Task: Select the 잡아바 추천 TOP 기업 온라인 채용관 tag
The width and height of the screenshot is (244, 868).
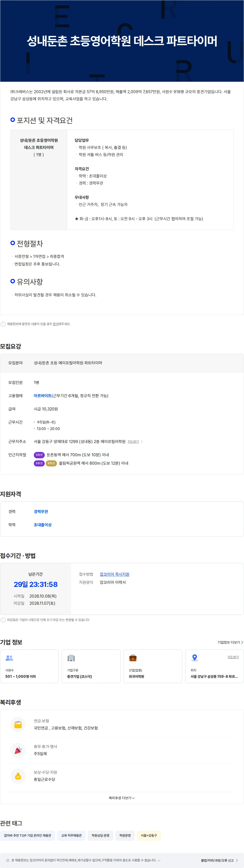Action: [28, 835]
